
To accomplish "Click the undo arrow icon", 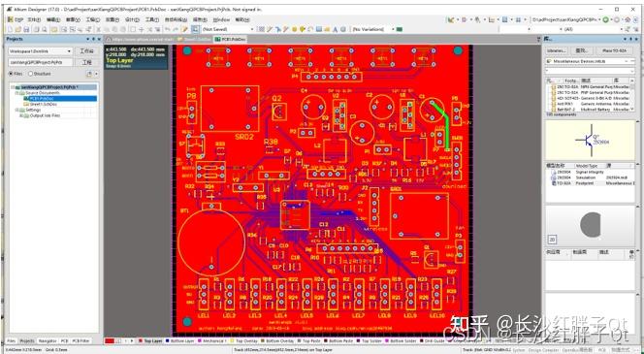I will [x=167, y=29].
